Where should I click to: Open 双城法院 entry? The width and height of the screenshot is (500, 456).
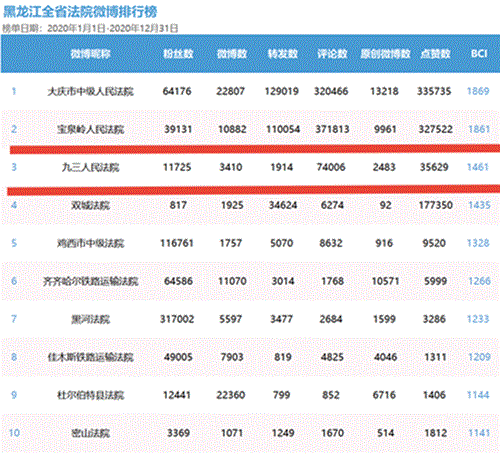click(x=90, y=205)
